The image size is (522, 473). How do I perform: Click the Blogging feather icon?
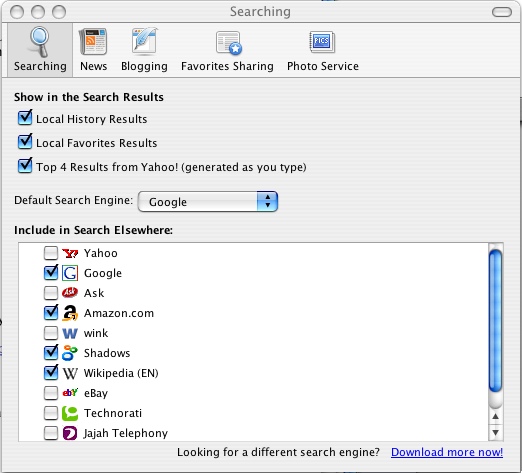[x=145, y=41]
